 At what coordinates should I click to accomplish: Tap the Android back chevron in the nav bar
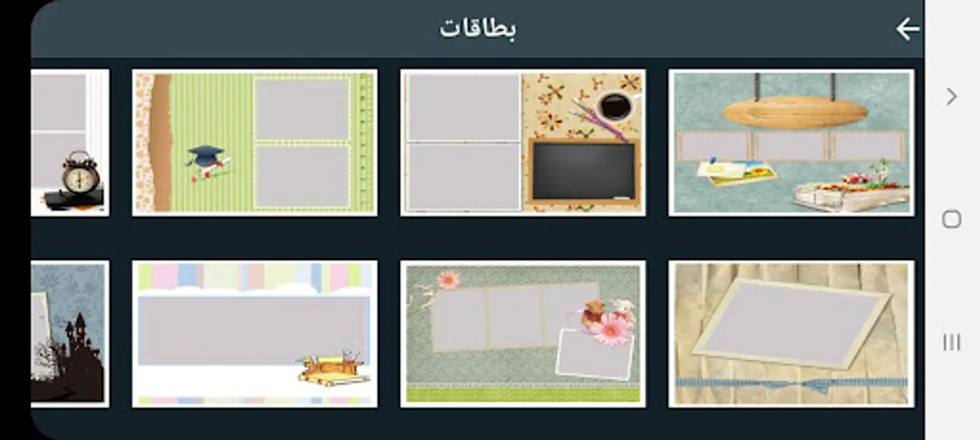click(x=952, y=96)
